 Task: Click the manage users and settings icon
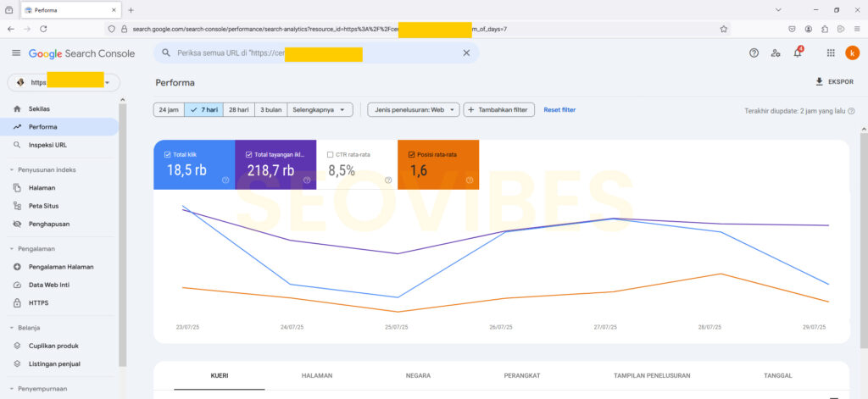pos(776,53)
